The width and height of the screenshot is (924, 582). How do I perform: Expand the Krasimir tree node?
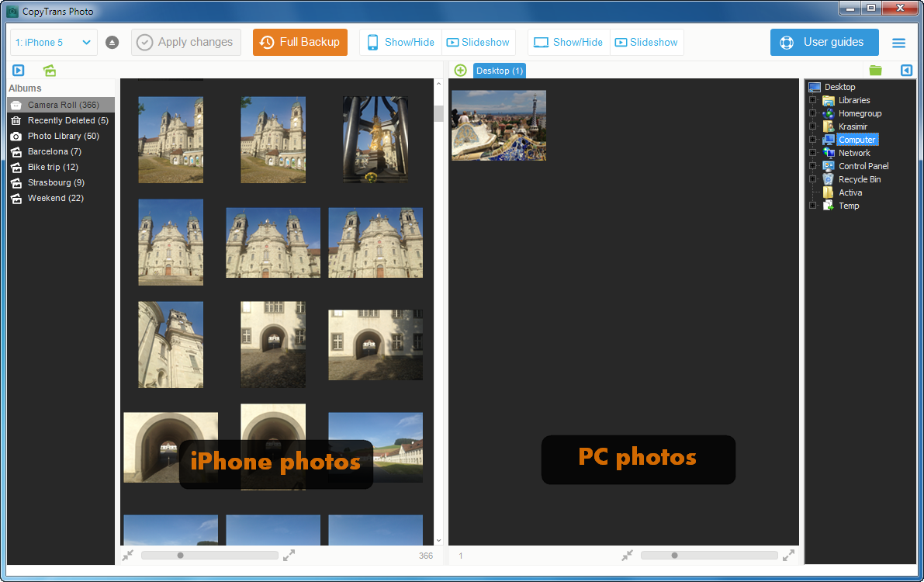point(813,126)
